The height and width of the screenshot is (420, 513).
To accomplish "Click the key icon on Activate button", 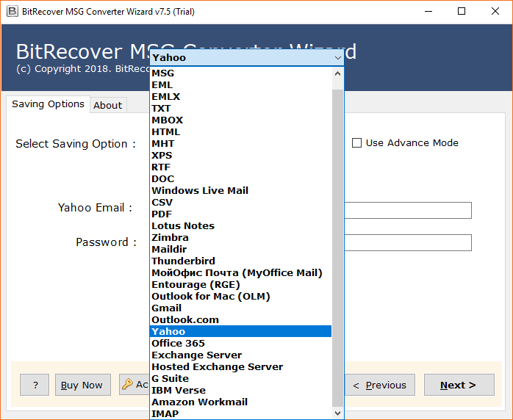I will click(127, 384).
